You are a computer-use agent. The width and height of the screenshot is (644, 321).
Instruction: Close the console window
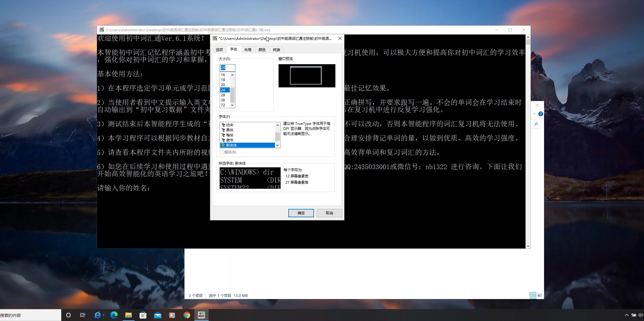pyautogui.click(x=524, y=30)
